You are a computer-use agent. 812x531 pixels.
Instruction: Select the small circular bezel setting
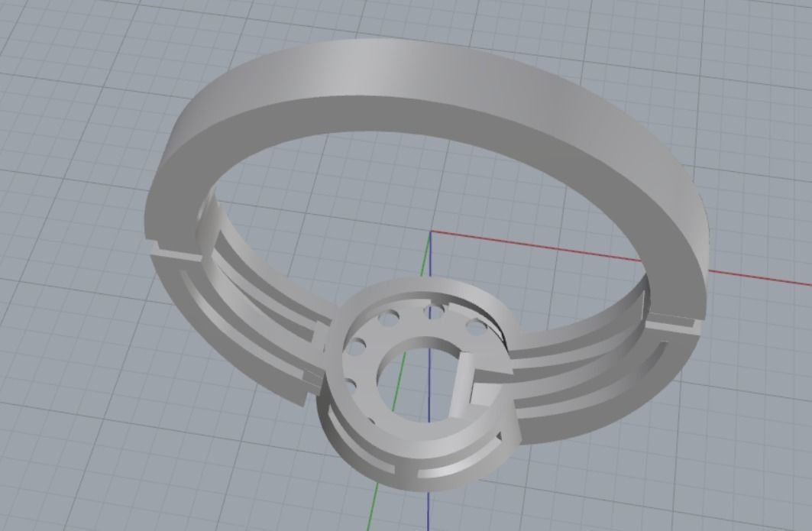(x=419, y=384)
